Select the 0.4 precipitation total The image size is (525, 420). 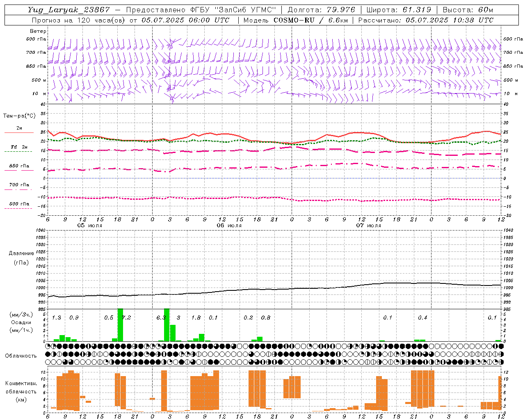pos(422,318)
